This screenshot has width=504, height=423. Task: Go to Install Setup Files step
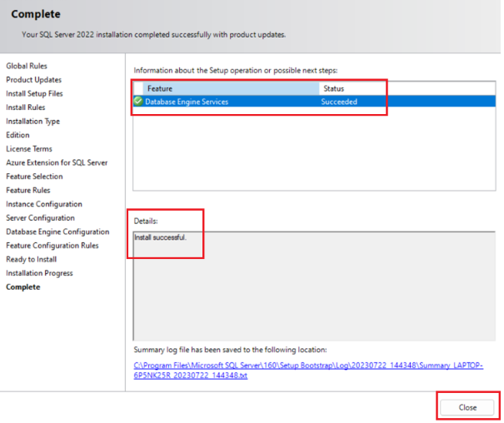[34, 93]
